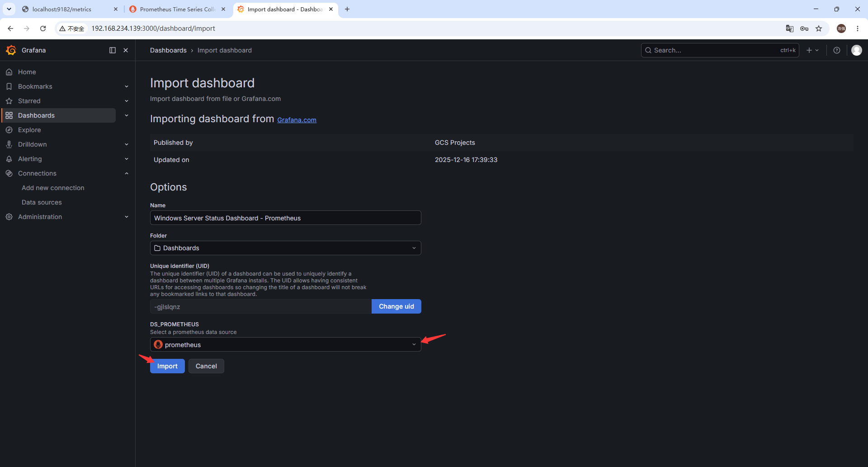Open Data sources page

pos(42,202)
